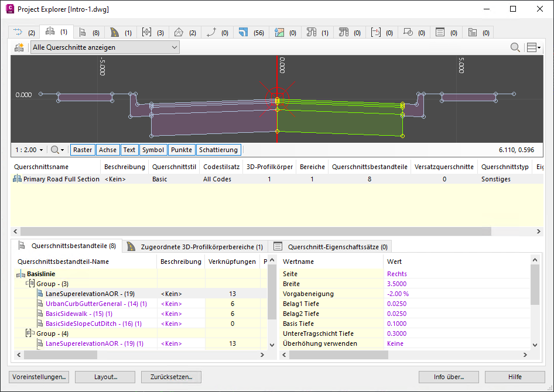The height and width of the screenshot is (392, 554).
Task: Switch to Zugeordnete 3D-Profilkörperbereiche tab
Action: click(196, 246)
